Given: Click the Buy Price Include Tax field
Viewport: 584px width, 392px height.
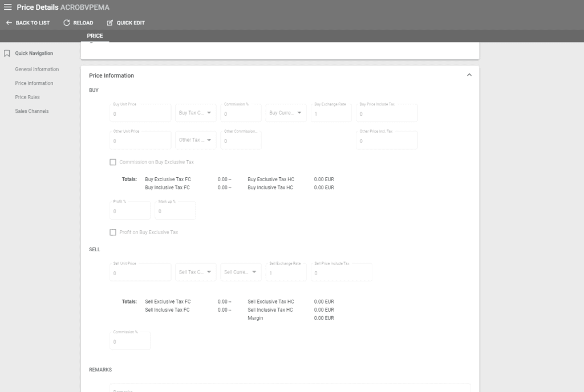Looking at the screenshot, I should click(x=387, y=113).
